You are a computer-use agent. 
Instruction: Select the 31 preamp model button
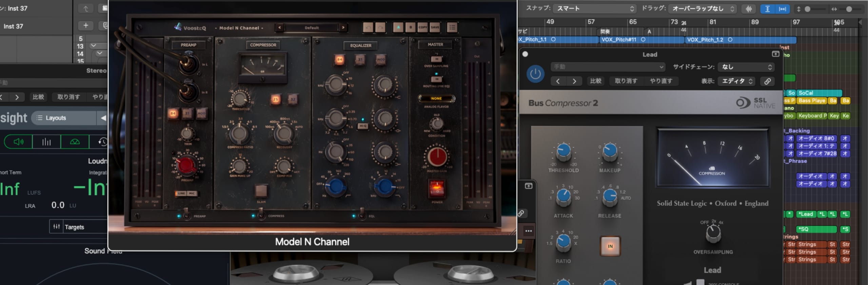tap(187, 113)
